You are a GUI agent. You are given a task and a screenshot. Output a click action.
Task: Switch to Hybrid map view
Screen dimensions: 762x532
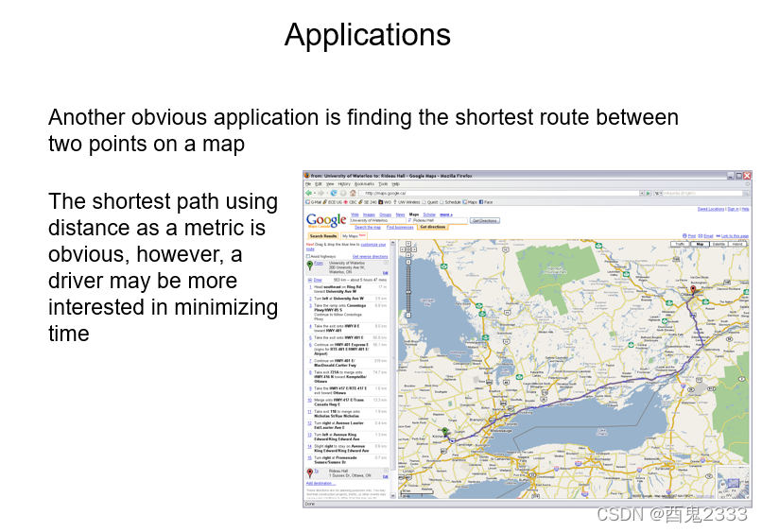[x=737, y=244]
